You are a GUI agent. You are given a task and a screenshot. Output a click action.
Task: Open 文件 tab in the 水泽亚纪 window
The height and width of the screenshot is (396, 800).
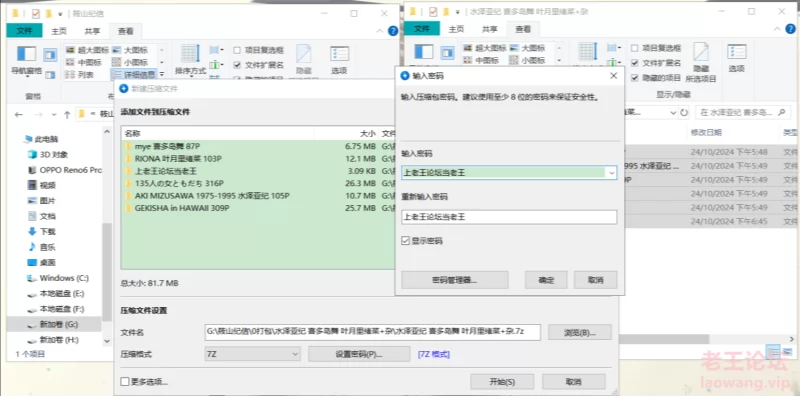pyautogui.click(x=422, y=29)
